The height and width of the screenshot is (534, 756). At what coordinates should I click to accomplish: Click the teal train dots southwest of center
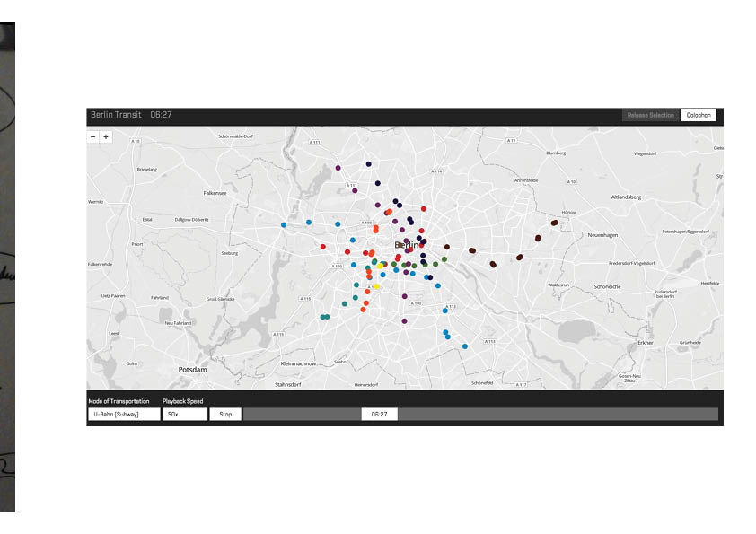pos(324,317)
